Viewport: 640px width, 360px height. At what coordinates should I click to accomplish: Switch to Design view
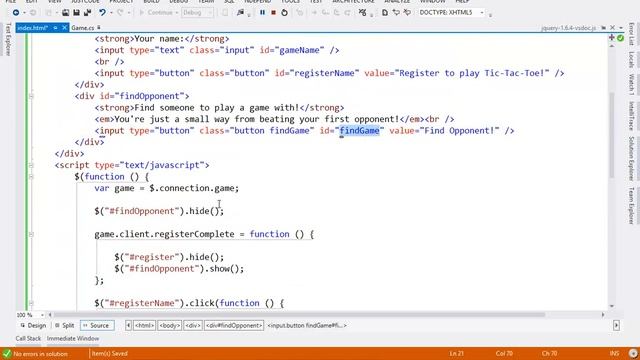[33, 325]
